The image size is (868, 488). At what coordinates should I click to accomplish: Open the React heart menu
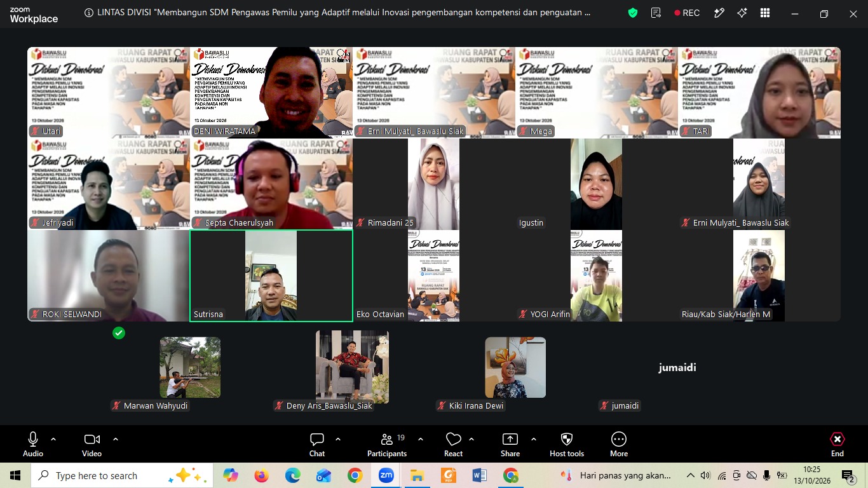point(453,444)
